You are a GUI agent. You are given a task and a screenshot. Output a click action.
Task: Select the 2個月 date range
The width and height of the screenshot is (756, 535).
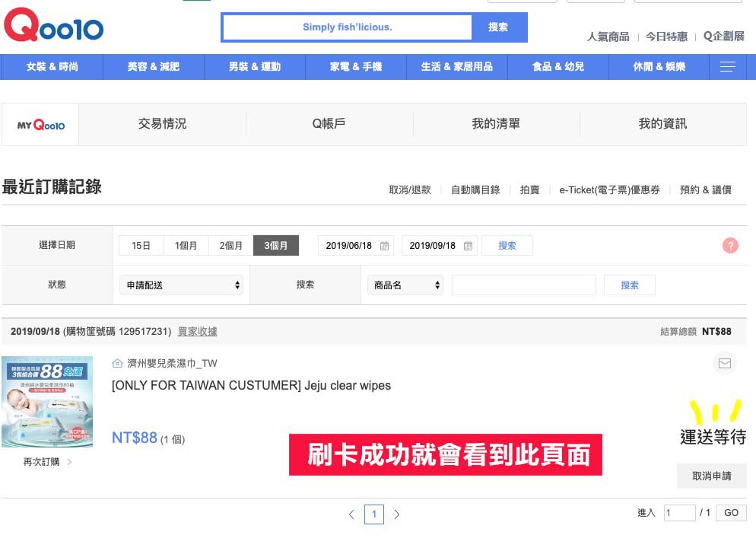tap(231, 246)
